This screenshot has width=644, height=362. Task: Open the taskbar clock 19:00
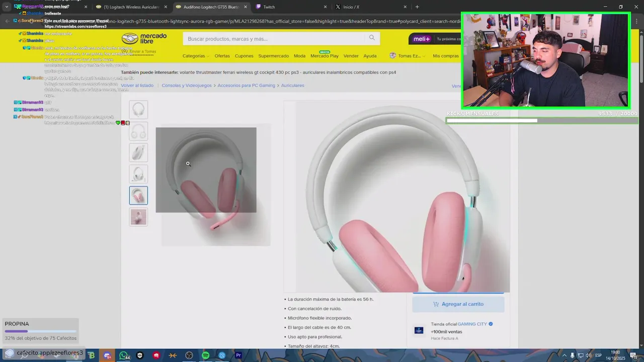coord(615,355)
